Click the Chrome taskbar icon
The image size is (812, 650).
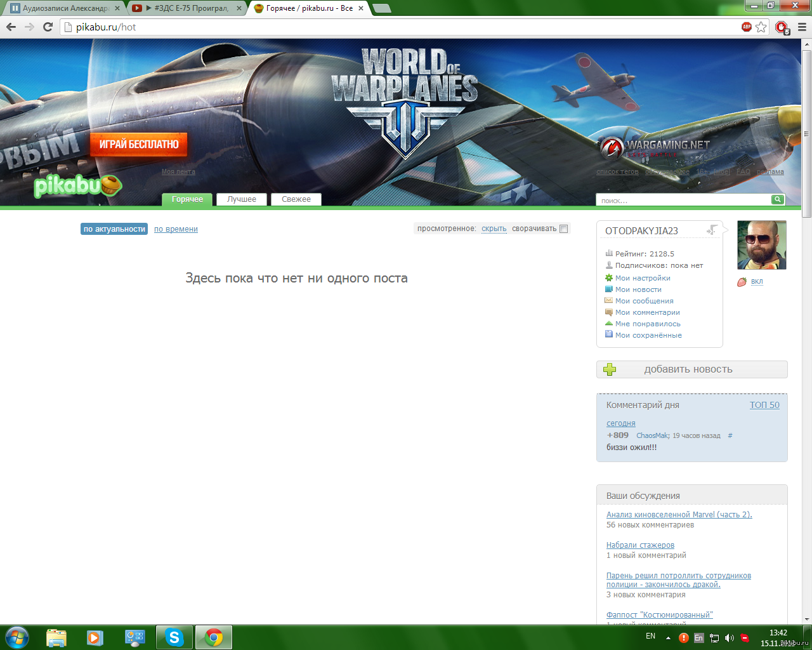tap(214, 637)
